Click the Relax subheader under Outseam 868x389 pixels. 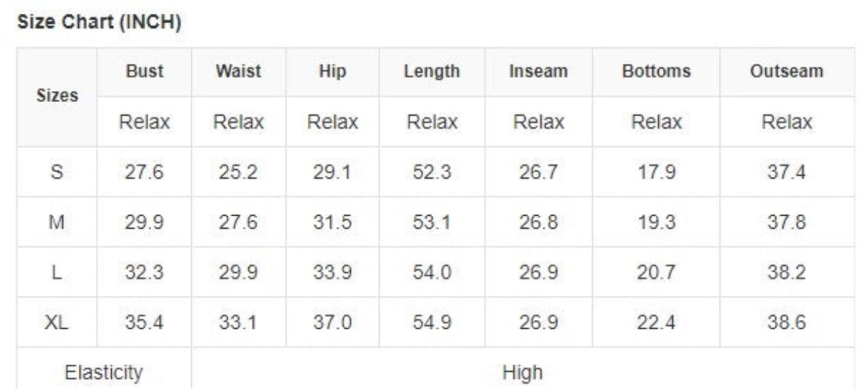click(x=786, y=122)
